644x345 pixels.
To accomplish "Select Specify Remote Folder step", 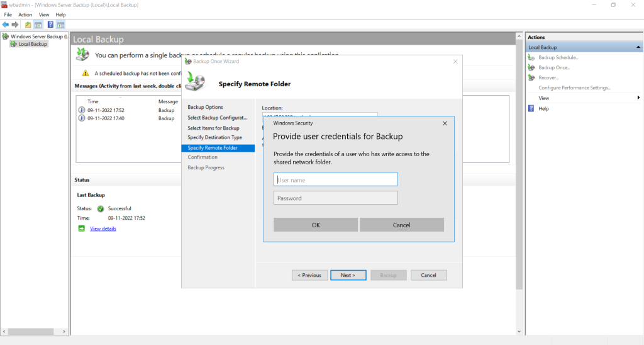I will [x=218, y=148].
